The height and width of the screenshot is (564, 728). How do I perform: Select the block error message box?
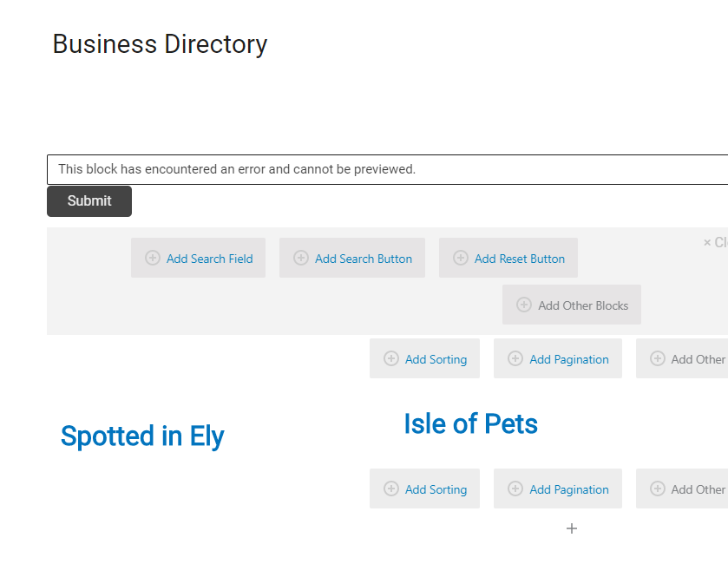[x=387, y=169]
